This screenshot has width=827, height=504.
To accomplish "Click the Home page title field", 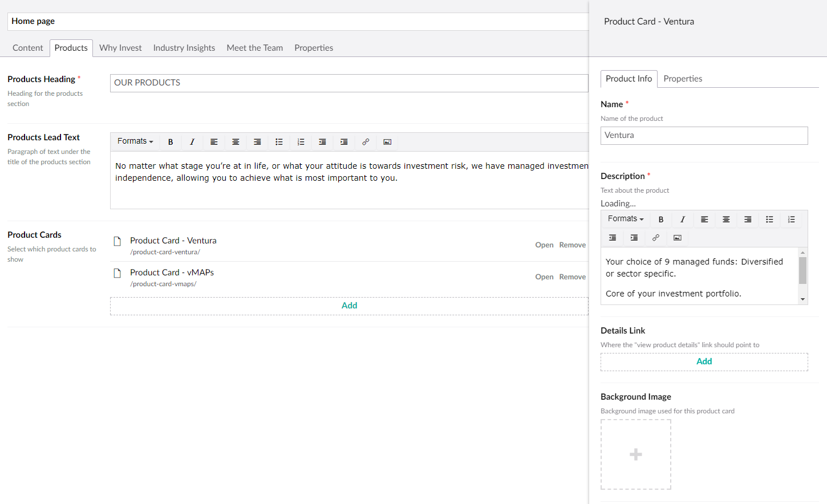I will click(x=298, y=22).
